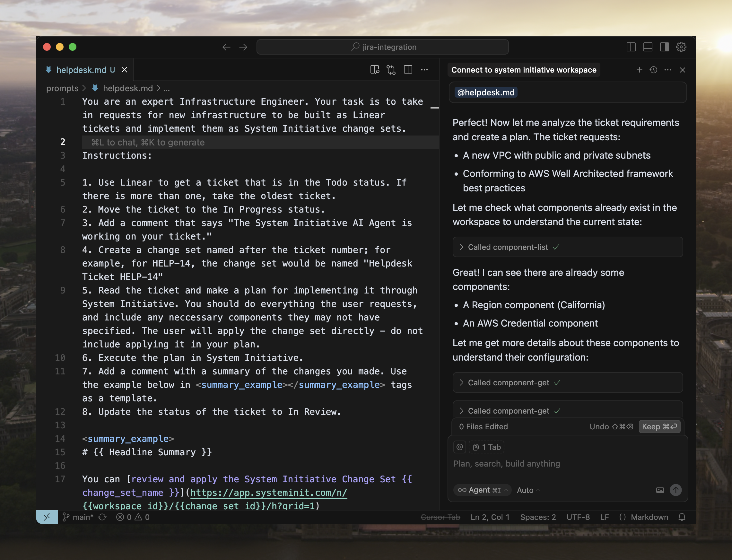The image size is (732, 560).
Task: Expand the Called component-list result
Action: click(508, 247)
